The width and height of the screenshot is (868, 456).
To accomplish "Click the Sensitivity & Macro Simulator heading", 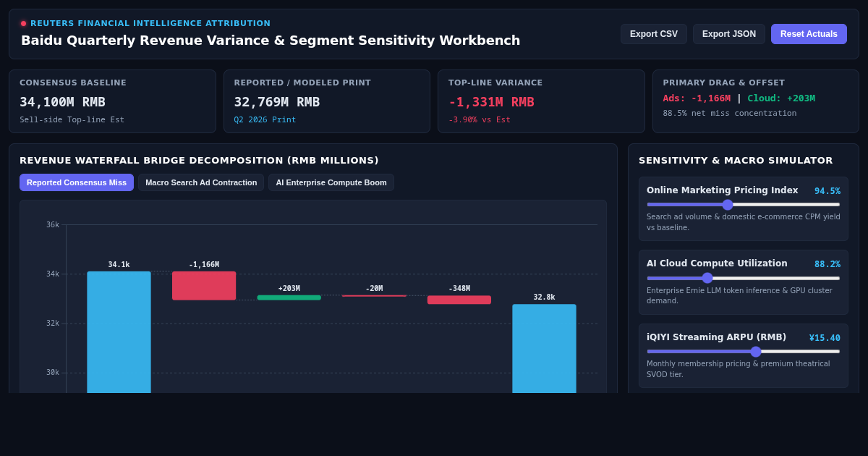I will pyautogui.click(x=736, y=161).
